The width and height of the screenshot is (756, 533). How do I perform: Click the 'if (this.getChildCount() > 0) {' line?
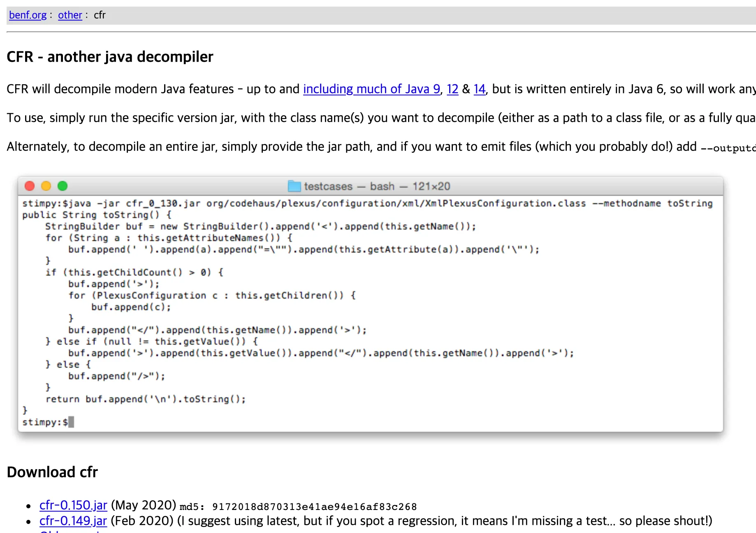click(135, 272)
